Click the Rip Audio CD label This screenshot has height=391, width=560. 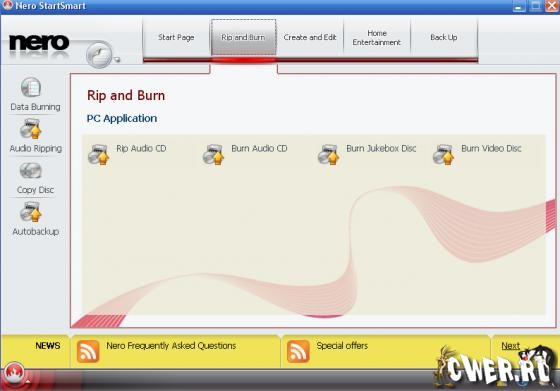coord(141,148)
